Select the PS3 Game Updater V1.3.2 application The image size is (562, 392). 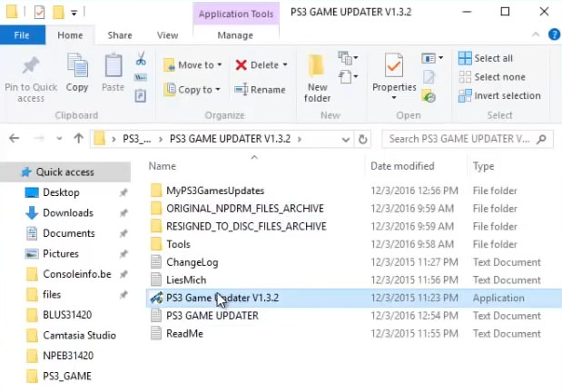pos(354,298)
